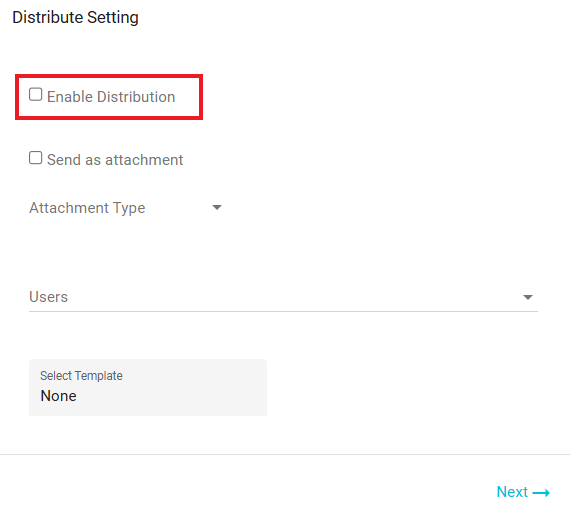The height and width of the screenshot is (509, 575).
Task: Tick the Enable Distribution checkbox
Action: (36, 95)
